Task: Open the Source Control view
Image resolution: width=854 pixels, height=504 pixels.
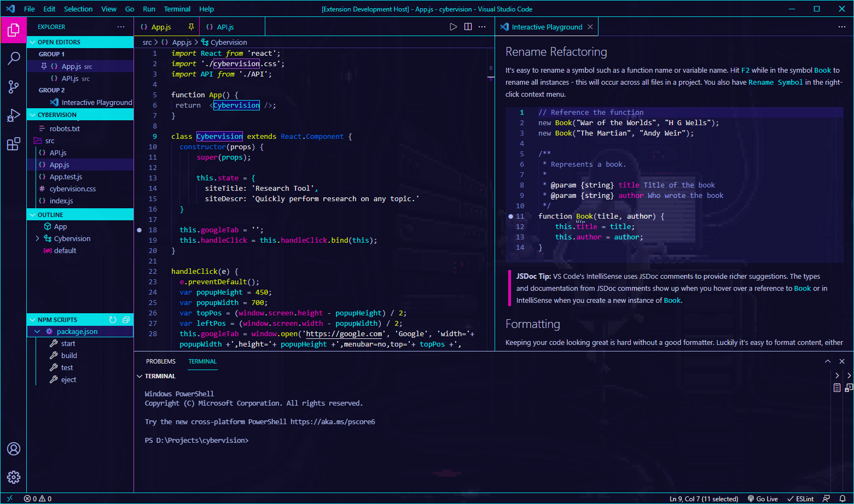Action: coord(14,86)
